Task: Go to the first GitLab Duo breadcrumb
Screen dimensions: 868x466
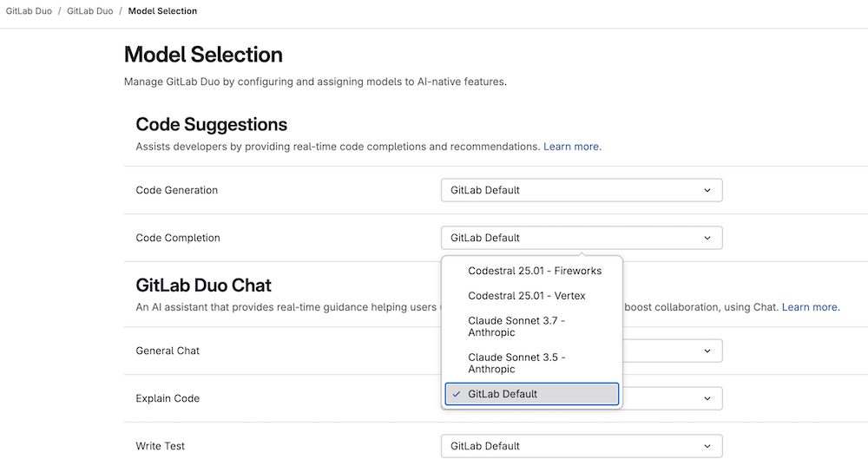Action: click(29, 11)
